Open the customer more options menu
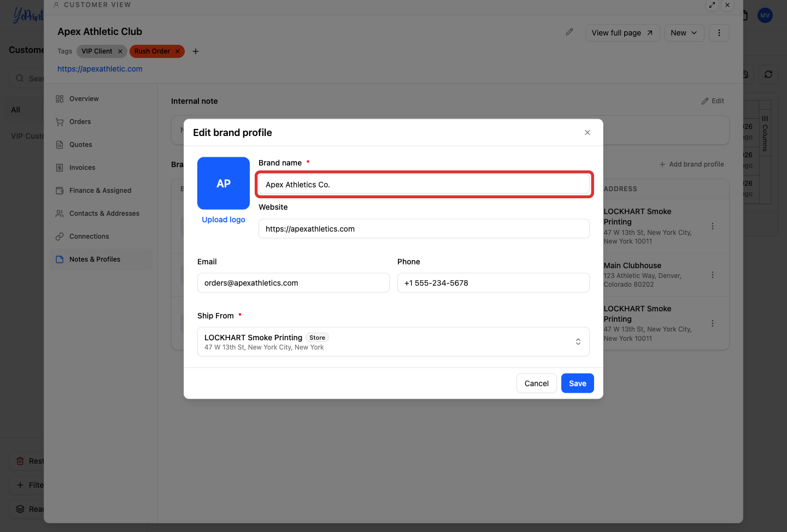 click(x=719, y=33)
